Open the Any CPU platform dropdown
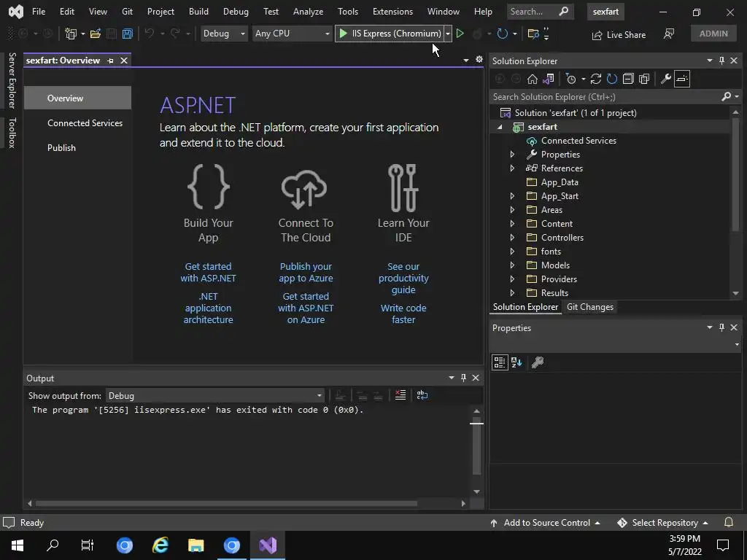 292,34
